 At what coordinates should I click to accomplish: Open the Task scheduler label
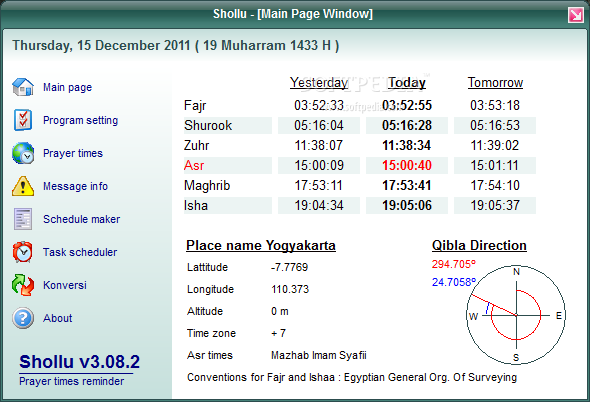click(80, 252)
